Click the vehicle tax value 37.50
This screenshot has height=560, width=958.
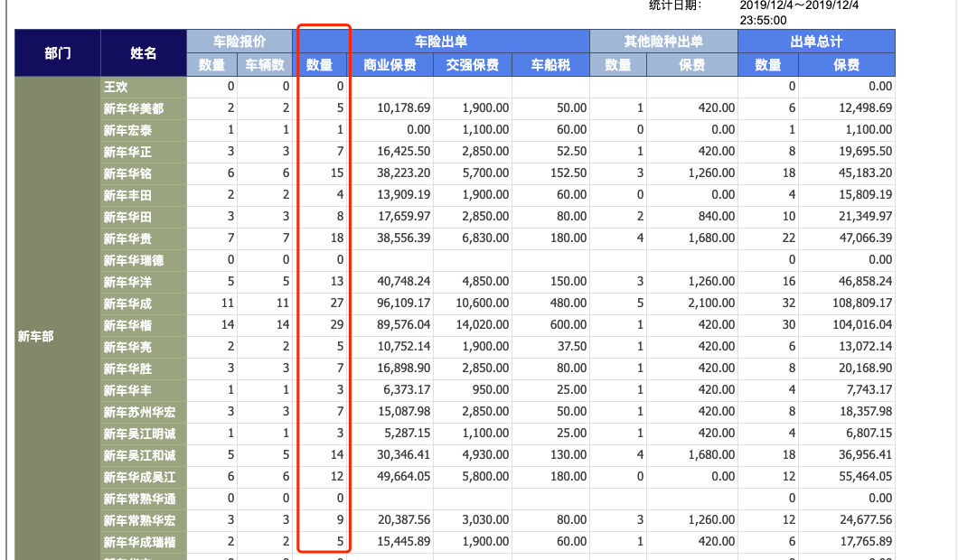tap(572, 346)
